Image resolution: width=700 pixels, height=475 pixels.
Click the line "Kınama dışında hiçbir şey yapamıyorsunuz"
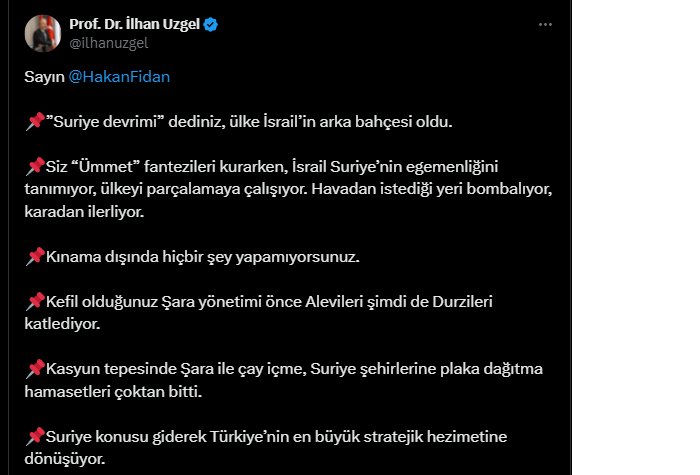202,256
